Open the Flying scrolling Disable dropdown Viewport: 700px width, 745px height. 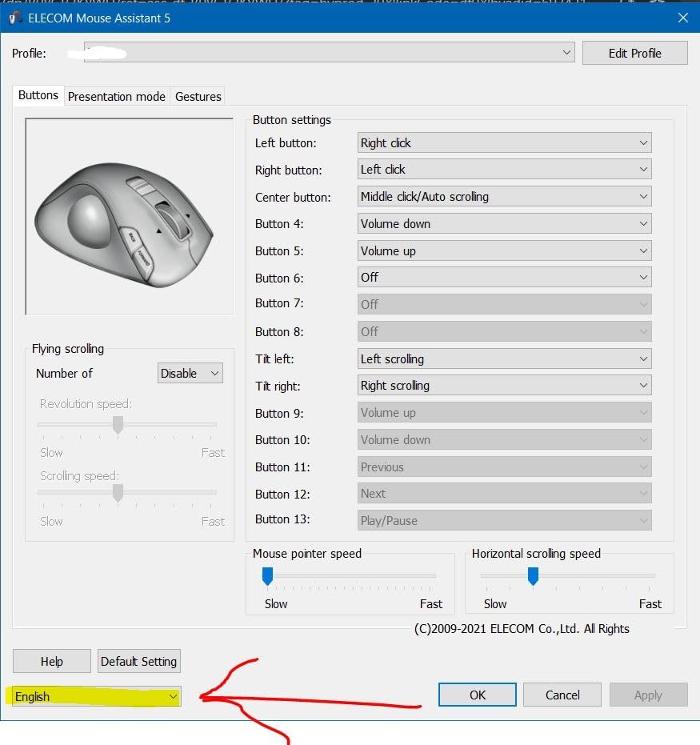click(190, 374)
